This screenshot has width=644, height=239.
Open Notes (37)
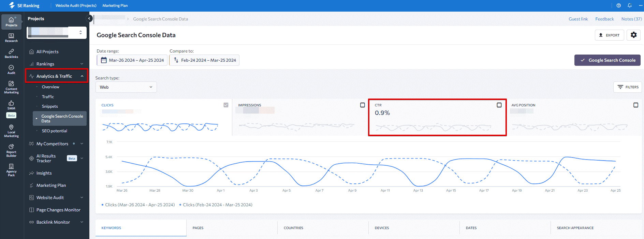coord(631,19)
